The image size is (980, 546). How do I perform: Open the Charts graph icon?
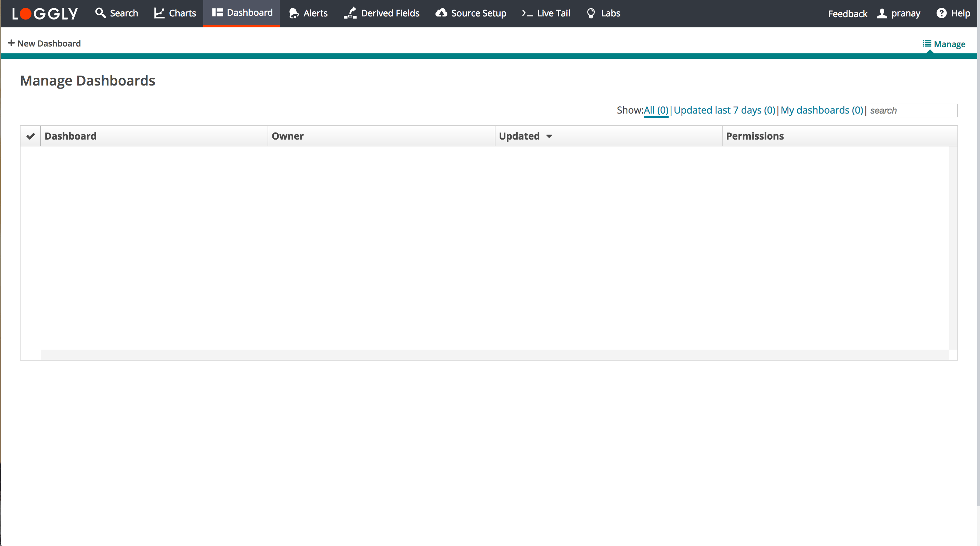(x=159, y=13)
